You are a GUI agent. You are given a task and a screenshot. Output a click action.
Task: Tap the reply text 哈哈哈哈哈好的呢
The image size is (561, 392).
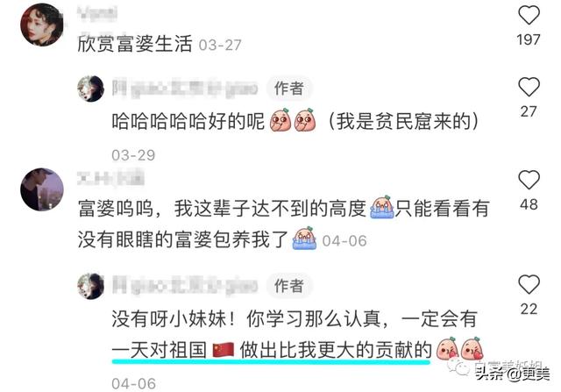point(188,121)
